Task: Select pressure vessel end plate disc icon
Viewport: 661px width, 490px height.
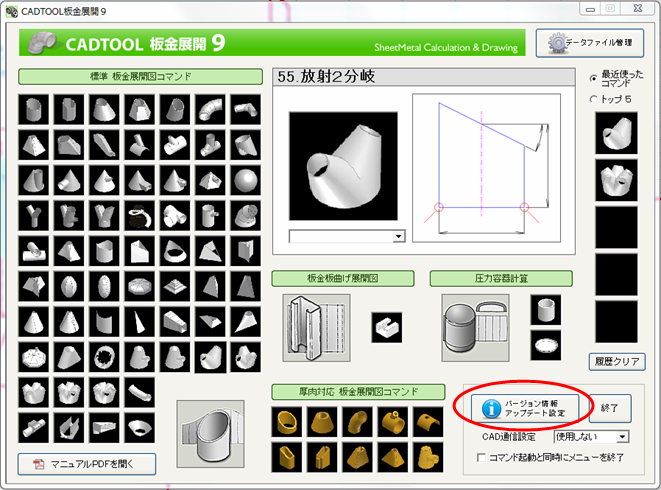Action: point(545,345)
